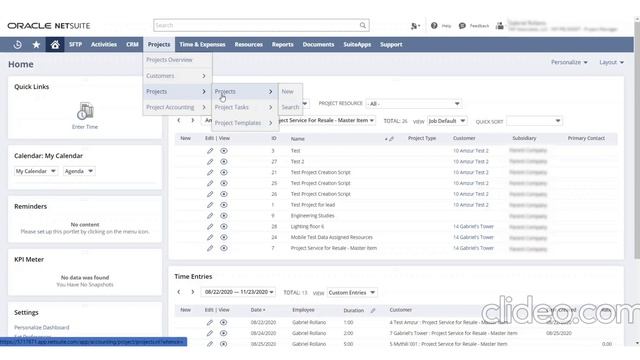This screenshot has width=640, height=360.
Task: Click the search magnifier icon
Action: [x=362, y=25]
